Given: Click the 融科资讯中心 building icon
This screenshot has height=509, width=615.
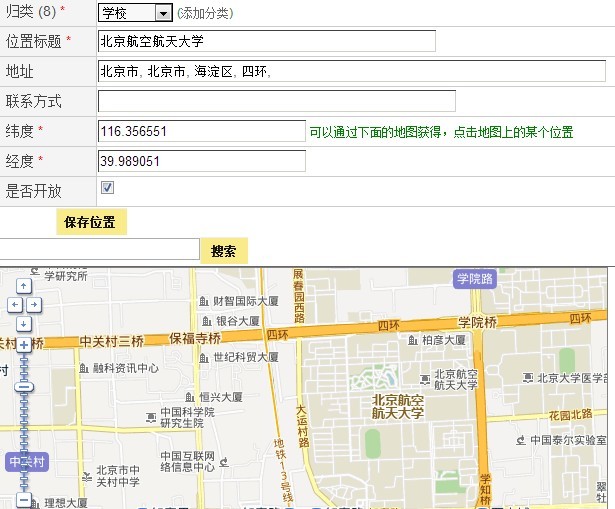Looking at the screenshot, I should (x=84, y=368).
